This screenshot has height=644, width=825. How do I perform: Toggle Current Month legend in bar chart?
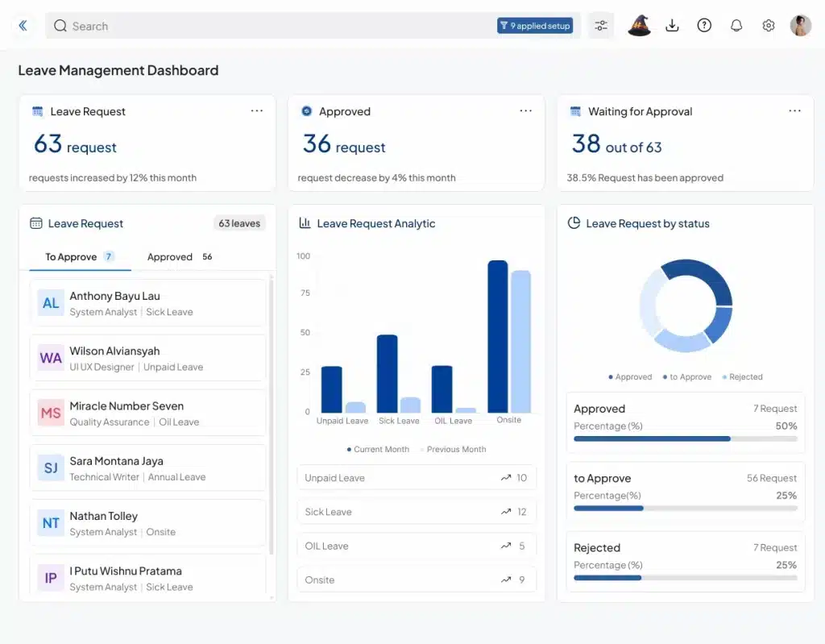coord(378,450)
